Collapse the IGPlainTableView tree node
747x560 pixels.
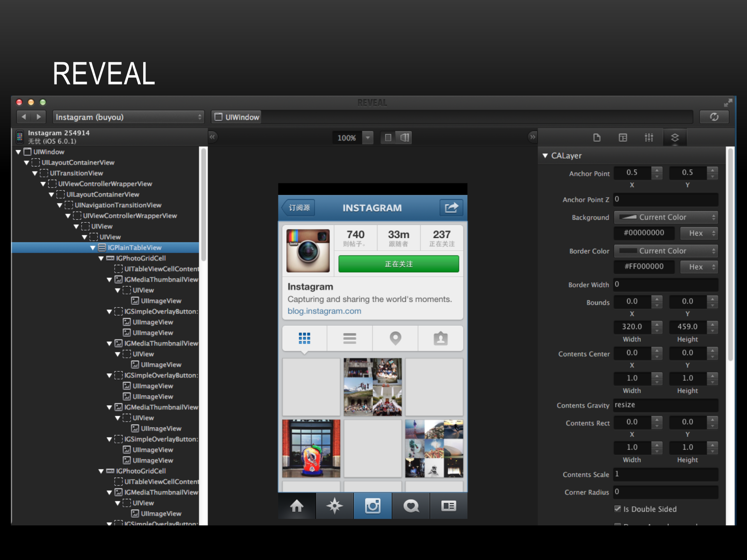click(x=93, y=248)
